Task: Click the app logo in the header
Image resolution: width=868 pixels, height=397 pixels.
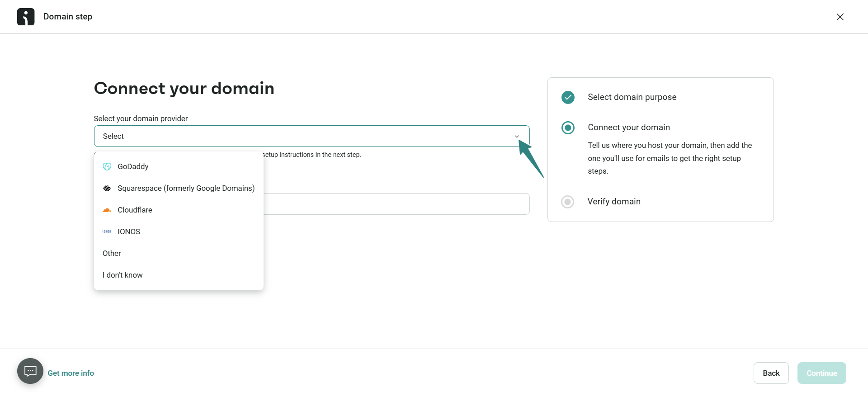Action: click(26, 17)
